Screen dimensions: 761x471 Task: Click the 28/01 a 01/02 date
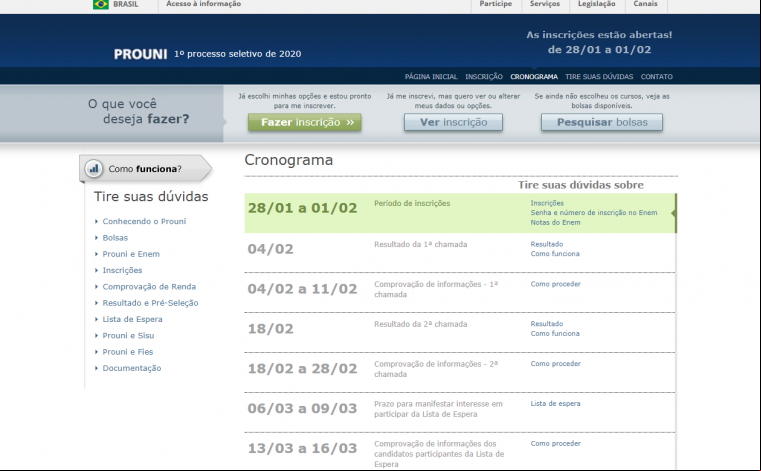[302, 208]
